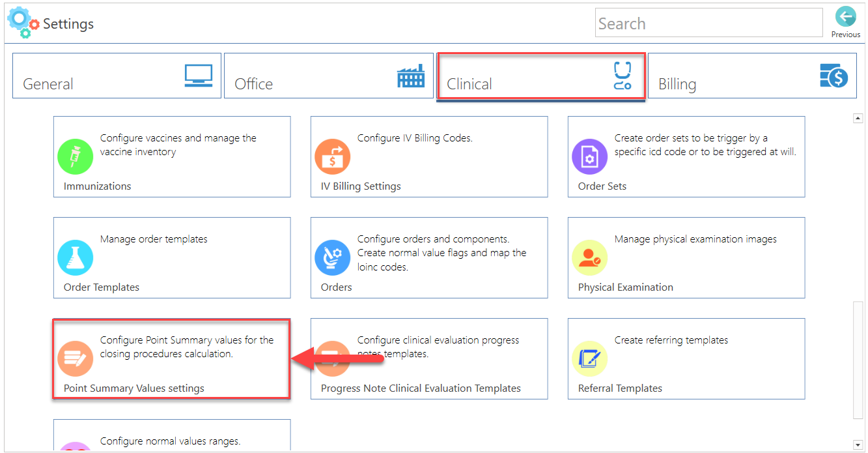The image size is (868, 453).
Task: Click the scrollbar down arrow
Action: (858, 446)
